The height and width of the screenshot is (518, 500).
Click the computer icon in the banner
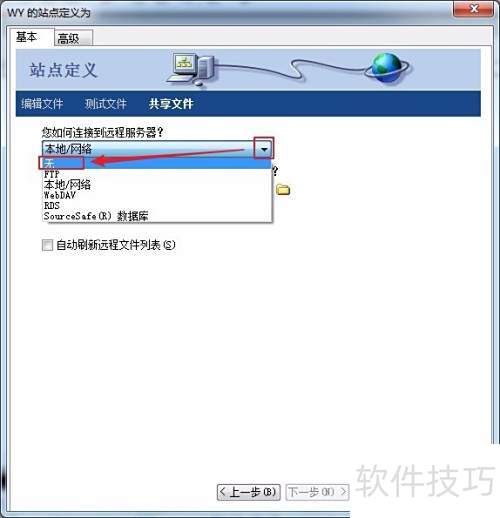click(x=191, y=69)
